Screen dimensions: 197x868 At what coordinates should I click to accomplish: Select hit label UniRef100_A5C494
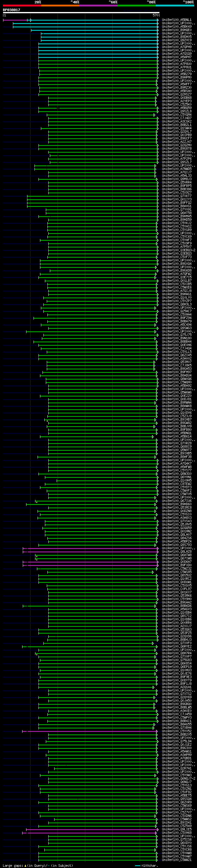tap(176, 325)
